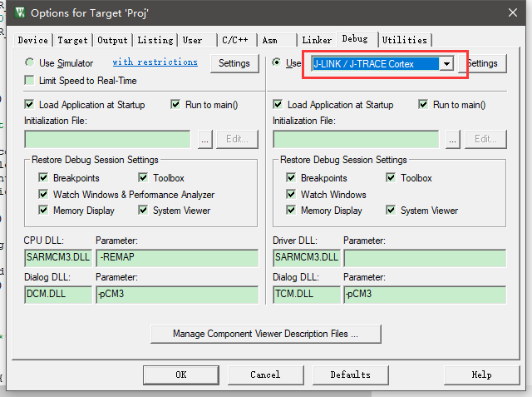Screen dimensions: 532x397
Task: Open the with restrictions link
Action: click(x=155, y=62)
